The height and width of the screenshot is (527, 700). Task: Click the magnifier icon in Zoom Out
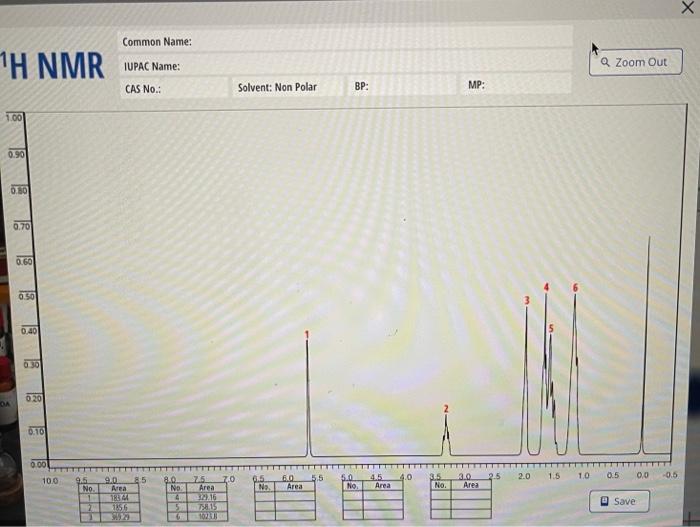[605, 62]
